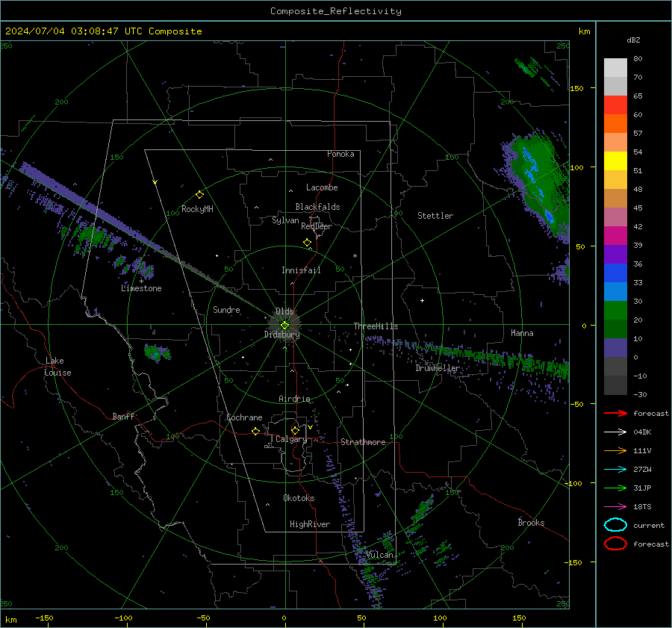Image resolution: width=672 pixels, height=628 pixels.
Task: Click the magenta 18TS arrow icon
Action: click(615, 506)
